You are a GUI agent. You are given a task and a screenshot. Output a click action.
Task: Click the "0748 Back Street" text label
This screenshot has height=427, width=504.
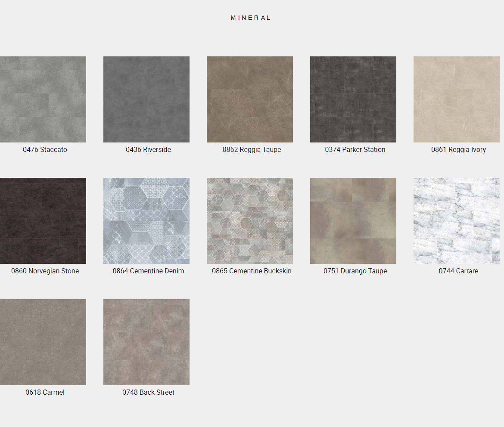148,393
